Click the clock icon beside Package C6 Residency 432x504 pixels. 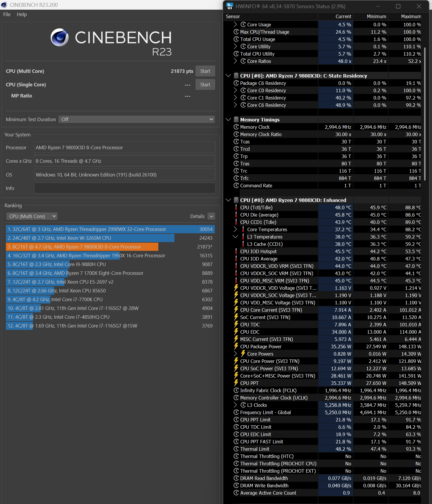tap(236, 83)
